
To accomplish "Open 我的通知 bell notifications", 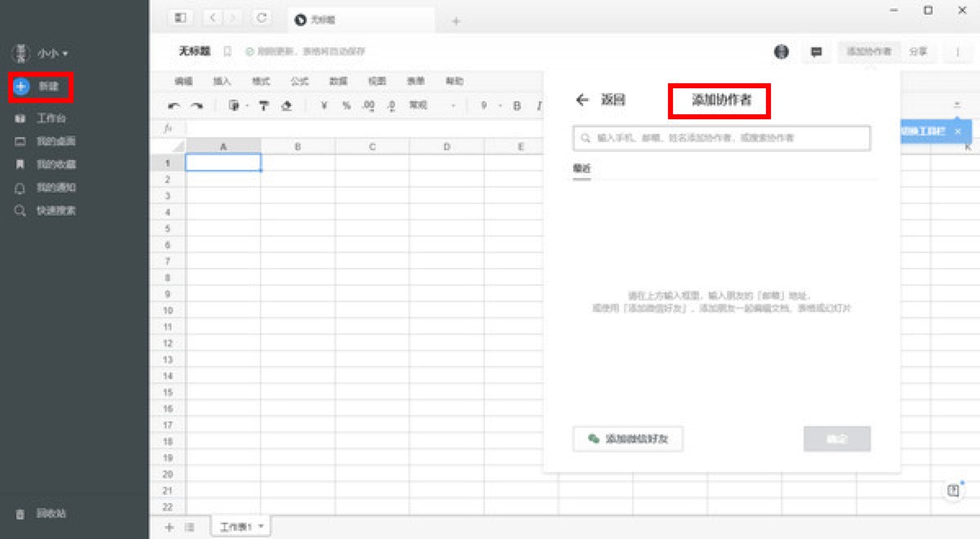I will point(45,187).
